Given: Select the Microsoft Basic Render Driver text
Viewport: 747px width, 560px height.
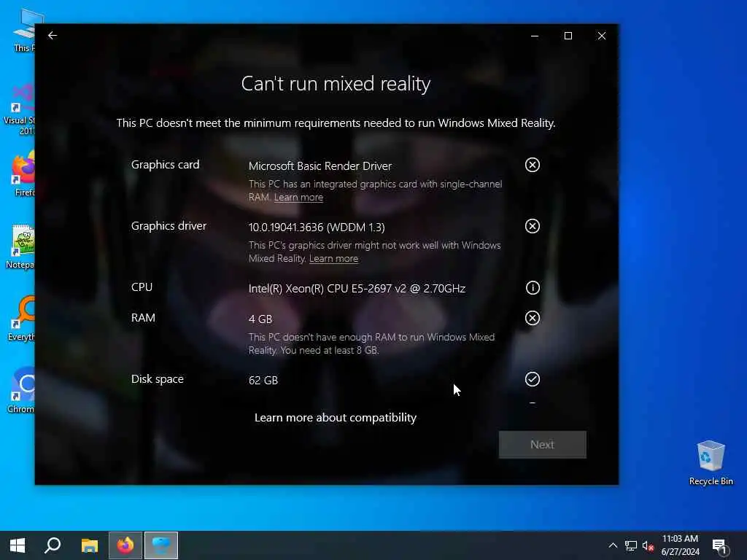Looking at the screenshot, I should [320, 166].
